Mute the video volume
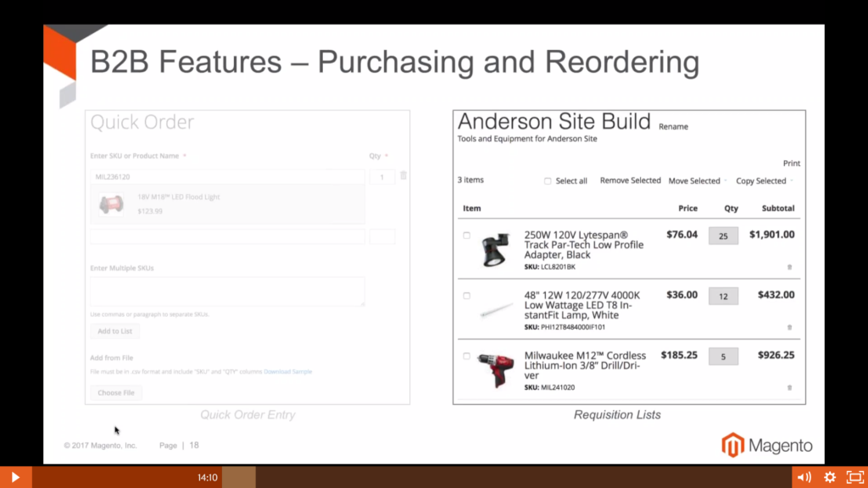This screenshot has width=868, height=488. point(804,477)
